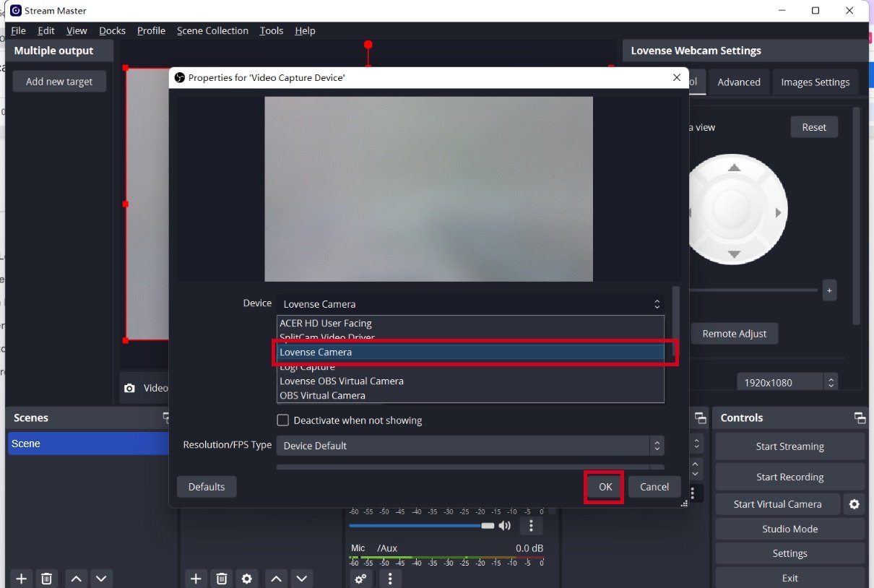
Task: Move scene down with arrow icon
Action: coord(101,579)
